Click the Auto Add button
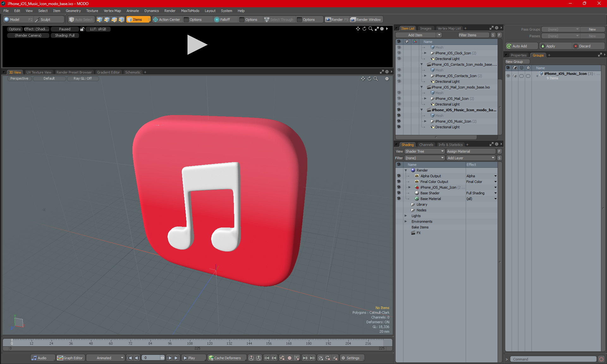Screen dimensions: 607x364 pyautogui.click(x=522, y=46)
